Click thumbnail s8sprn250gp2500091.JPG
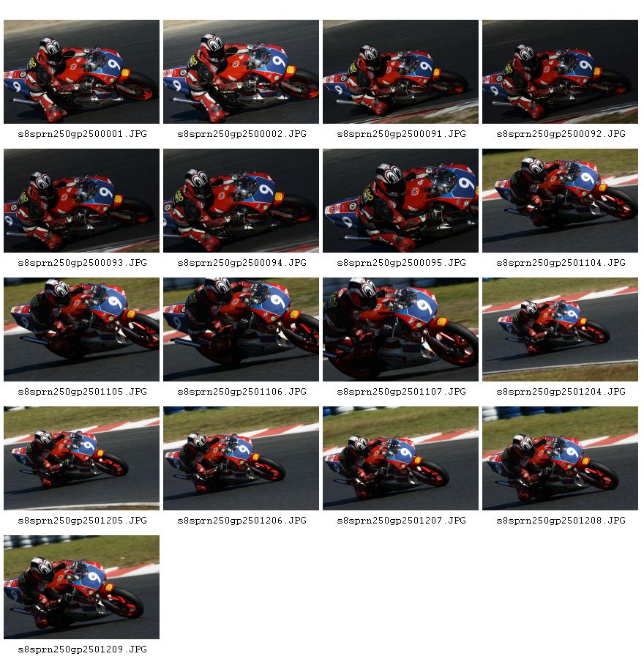The image size is (644, 659). (401, 72)
